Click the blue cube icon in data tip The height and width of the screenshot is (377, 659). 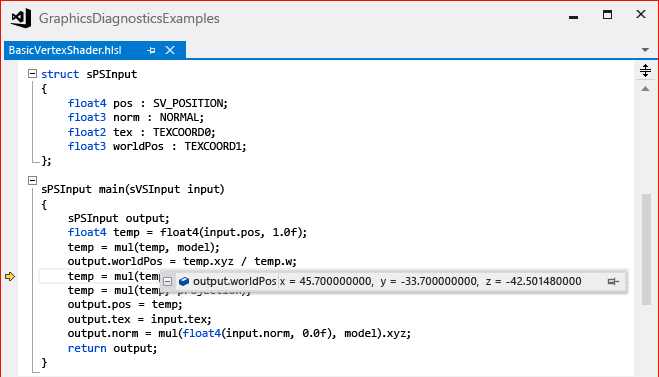(184, 281)
